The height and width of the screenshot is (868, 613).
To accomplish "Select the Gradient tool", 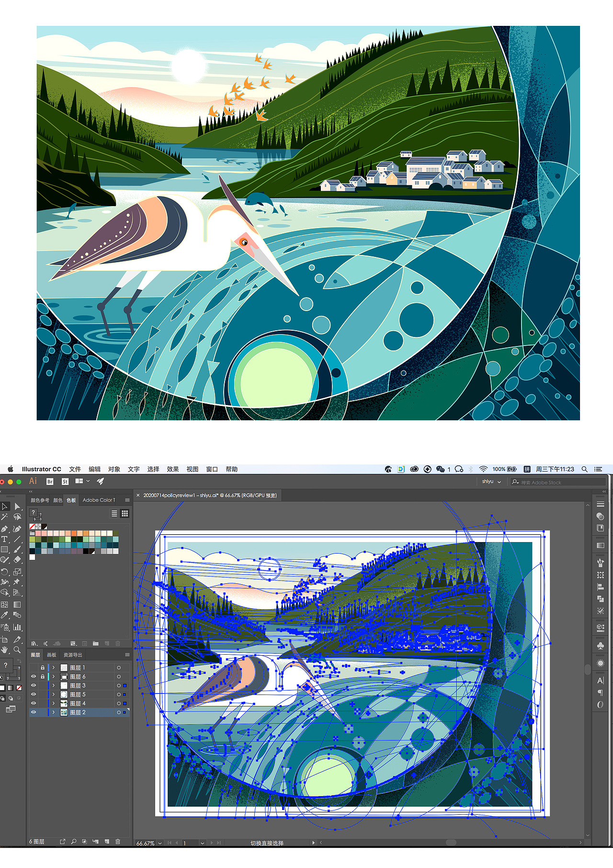I will 17,604.
